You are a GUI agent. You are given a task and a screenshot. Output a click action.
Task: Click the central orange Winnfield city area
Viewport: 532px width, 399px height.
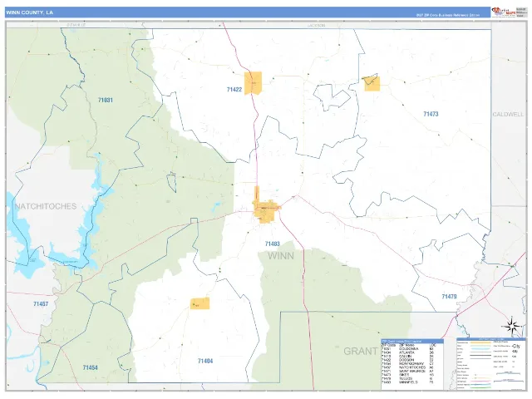coord(266,210)
